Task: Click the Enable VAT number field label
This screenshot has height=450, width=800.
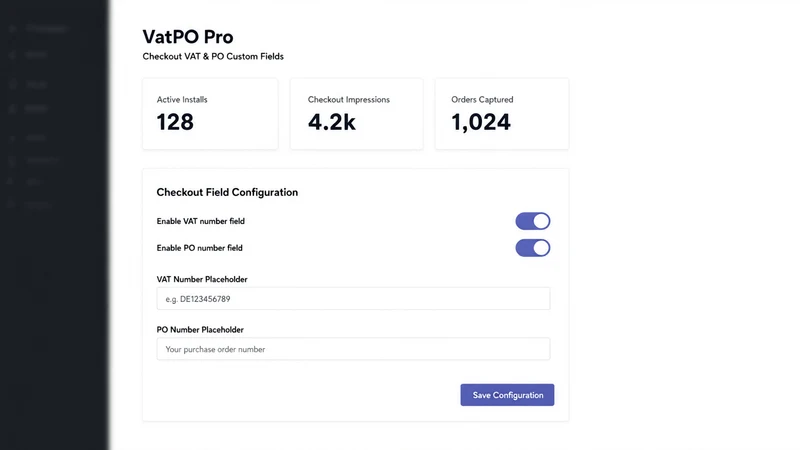Action: [x=201, y=221]
